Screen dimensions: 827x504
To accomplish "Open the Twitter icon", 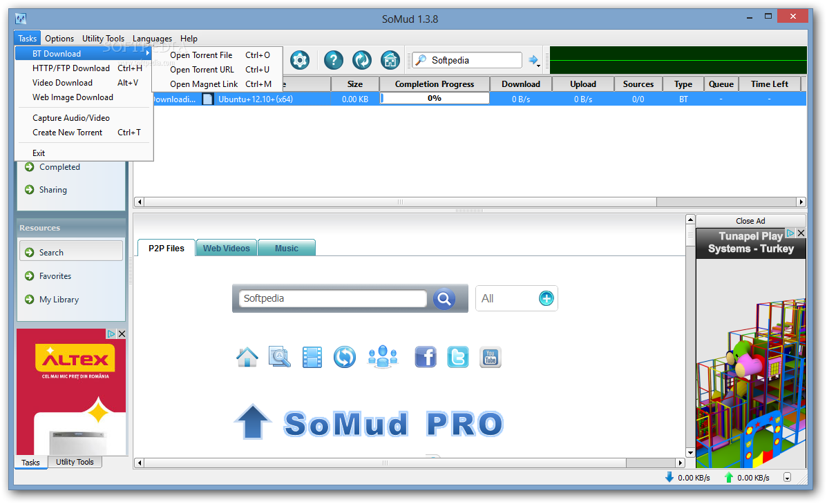I will [x=458, y=357].
